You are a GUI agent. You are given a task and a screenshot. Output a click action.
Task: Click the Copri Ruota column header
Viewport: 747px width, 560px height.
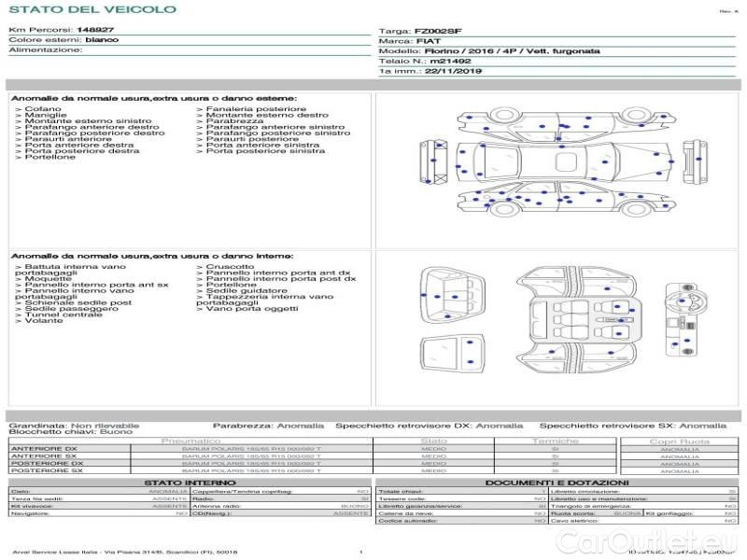(680, 441)
